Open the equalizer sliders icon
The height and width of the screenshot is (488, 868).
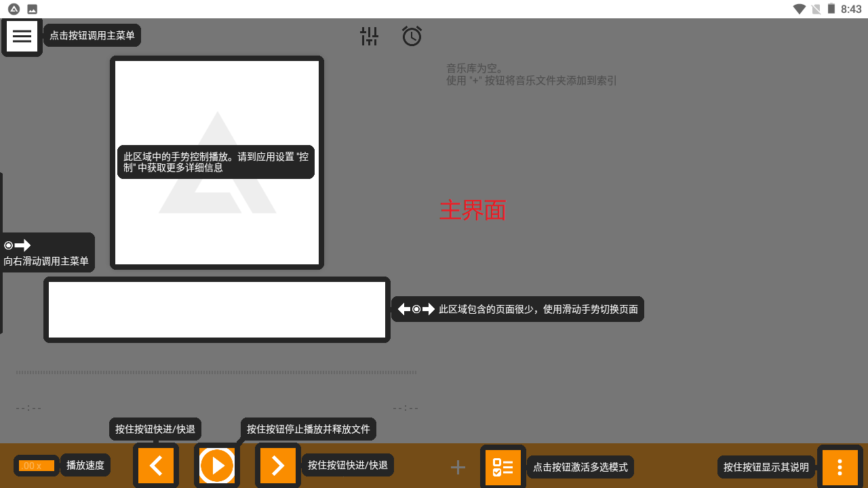pos(369,37)
